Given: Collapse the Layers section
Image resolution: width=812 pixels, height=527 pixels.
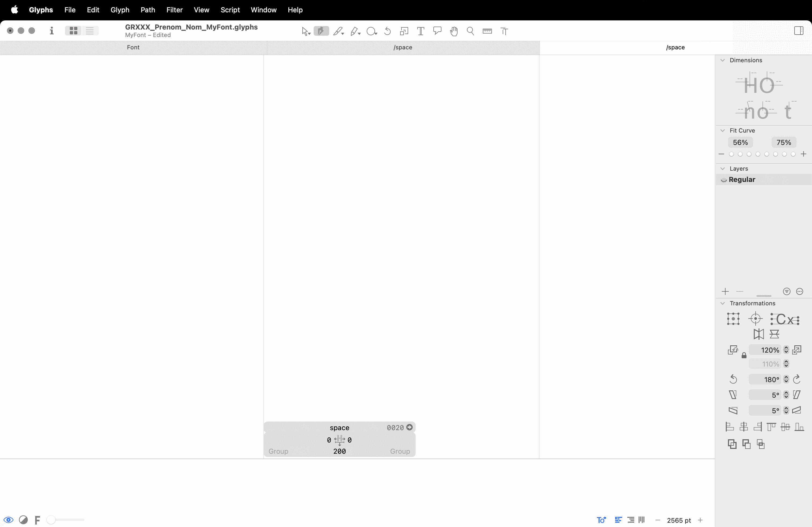Looking at the screenshot, I should click(x=722, y=169).
